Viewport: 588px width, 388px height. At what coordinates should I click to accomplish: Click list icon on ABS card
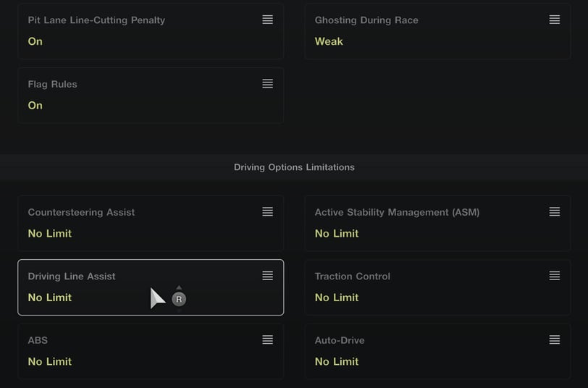click(267, 340)
